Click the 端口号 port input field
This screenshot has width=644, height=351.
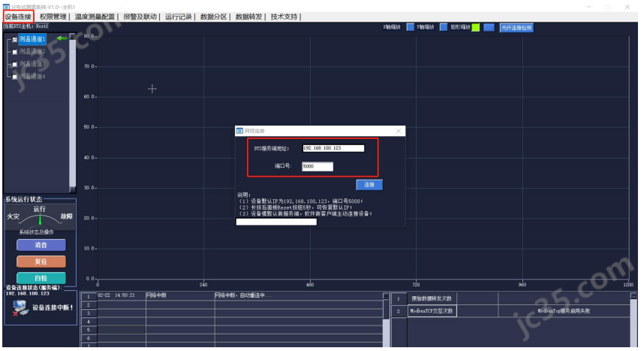coord(317,166)
